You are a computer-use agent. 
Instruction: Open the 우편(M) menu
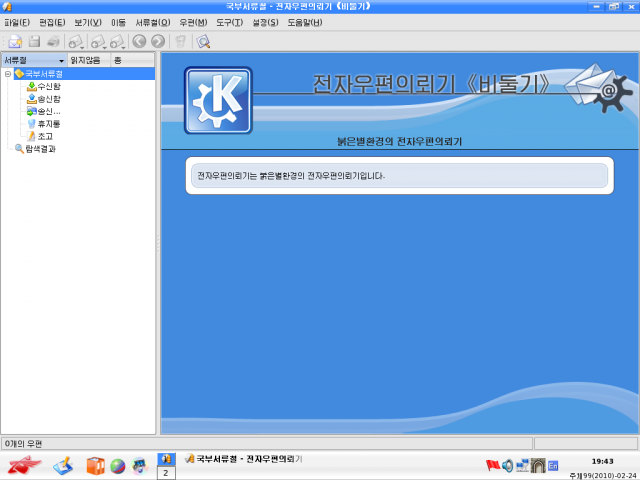pyautogui.click(x=193, y=22)
